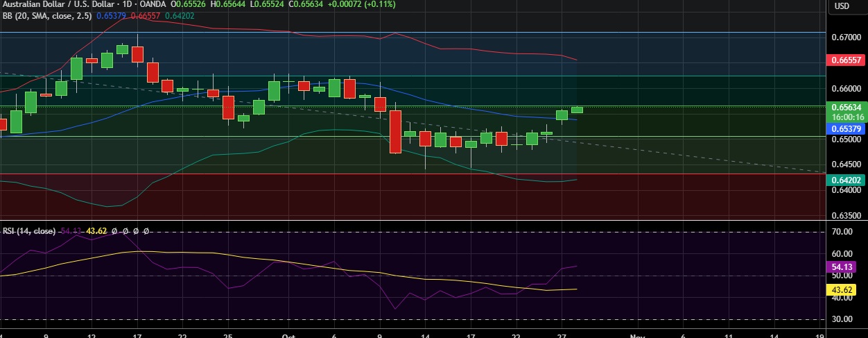Click the blue basis price tag 0.65379
Viewport: 868px width, 338px height.
click(x=847, y=129)
